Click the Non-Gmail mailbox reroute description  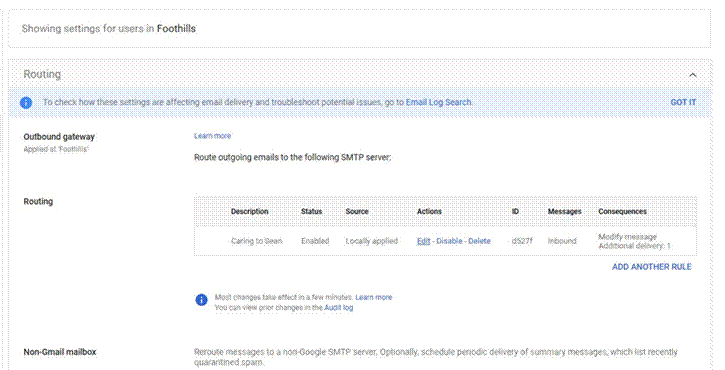[x=436, y=357]
